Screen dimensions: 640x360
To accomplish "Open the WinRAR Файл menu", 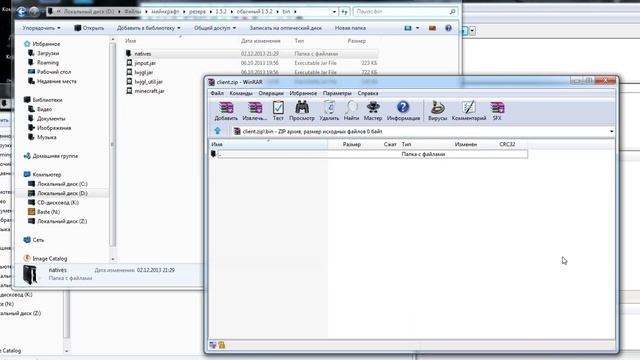I will click(x=217, y=93).
